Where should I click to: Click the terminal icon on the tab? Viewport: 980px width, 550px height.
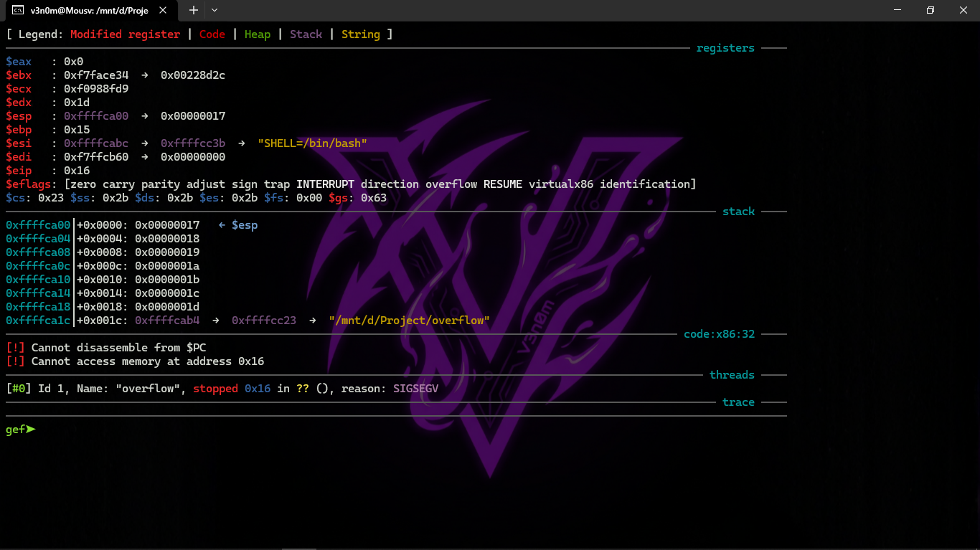point(18,10)
